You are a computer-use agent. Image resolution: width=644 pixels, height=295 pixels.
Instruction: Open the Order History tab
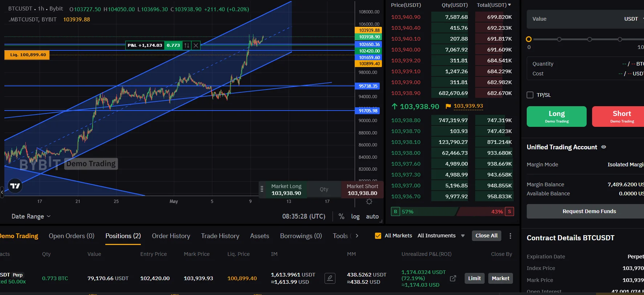coord(171,236)
